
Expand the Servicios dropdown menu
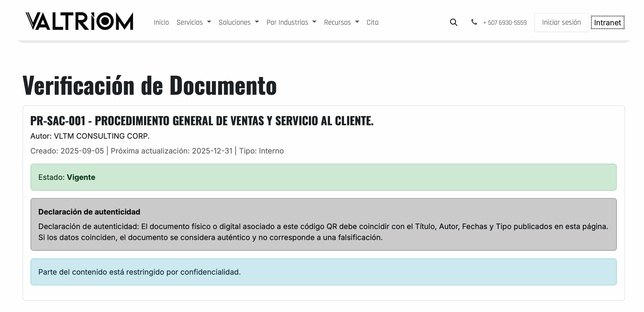194,22
